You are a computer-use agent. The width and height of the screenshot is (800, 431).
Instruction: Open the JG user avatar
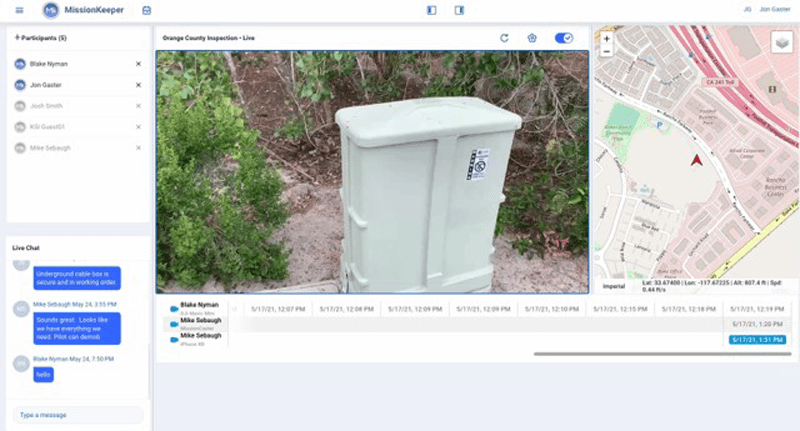[x=747, y=9]
